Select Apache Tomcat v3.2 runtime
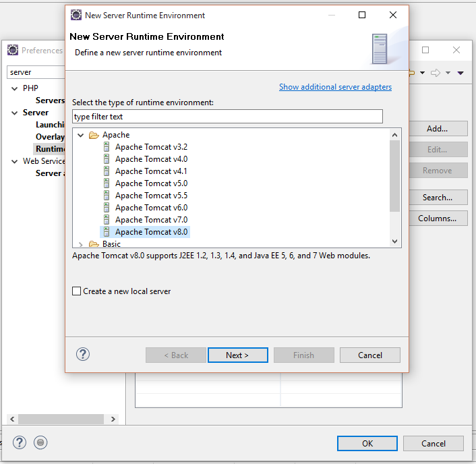The width and height of the screenshot is (476, 464). click(151, 147)
